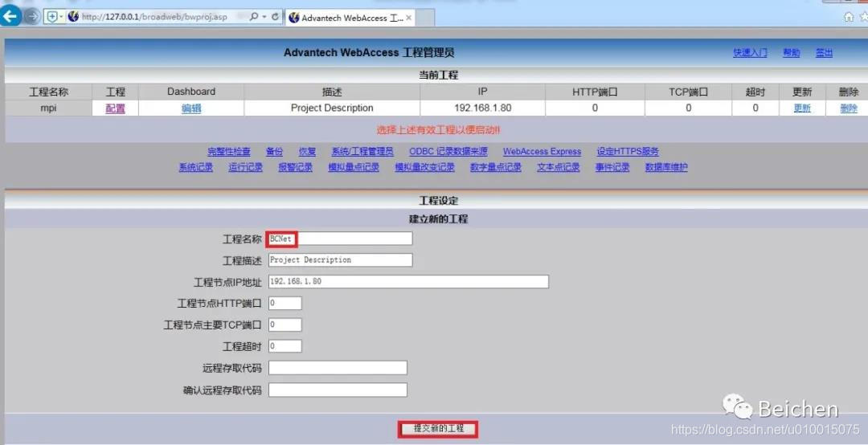Open 设定HTTPS服务 link
This screenshot has width=868, height=445.
[x=628, y=151]
